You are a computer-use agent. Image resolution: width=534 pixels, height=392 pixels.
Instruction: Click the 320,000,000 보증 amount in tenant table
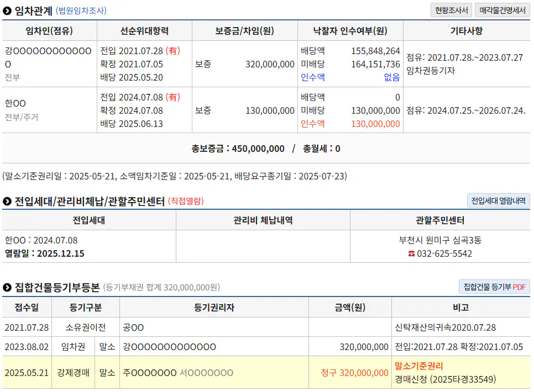270,64
